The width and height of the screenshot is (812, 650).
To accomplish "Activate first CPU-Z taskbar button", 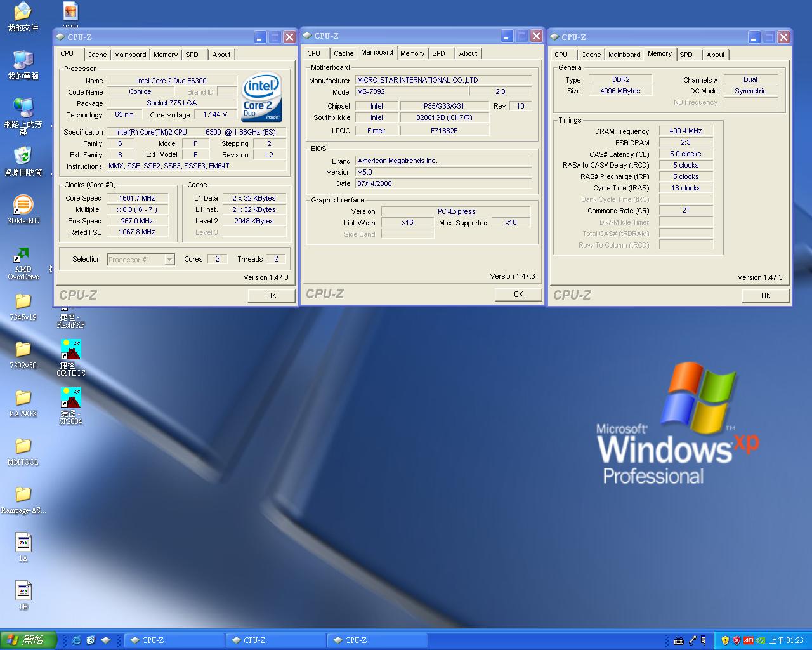I will (x=174, y=640).
